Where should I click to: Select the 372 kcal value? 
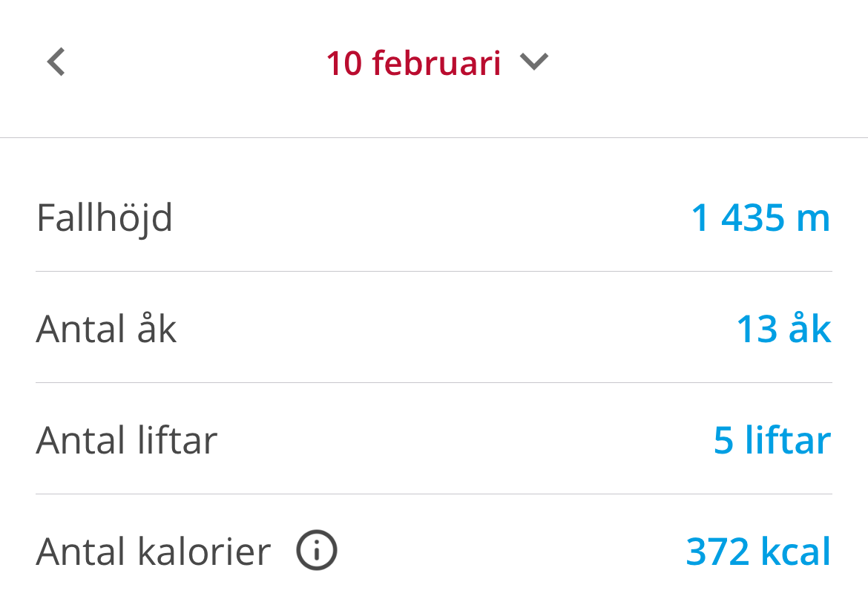click(758, 552)
